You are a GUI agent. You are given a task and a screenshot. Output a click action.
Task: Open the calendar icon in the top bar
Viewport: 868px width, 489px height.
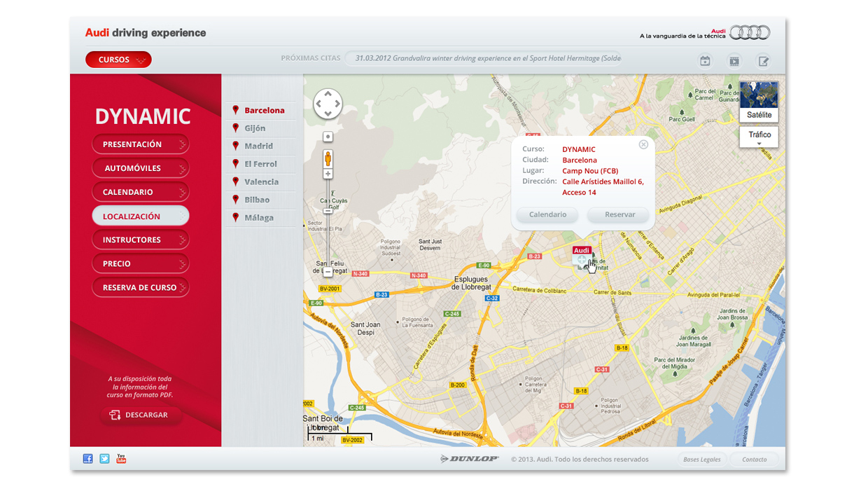pyautogui.click(x=705, y=61)
